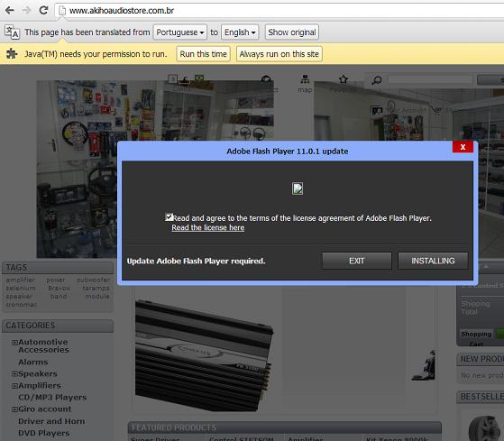Click the module tag
The image size is (504, 441).
pyautogui.click(x=97, y=296)
